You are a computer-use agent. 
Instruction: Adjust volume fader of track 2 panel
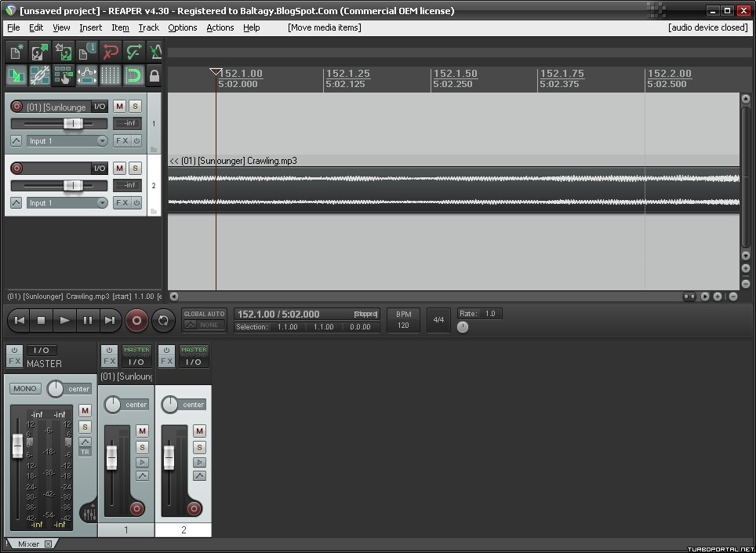[73, 185]
